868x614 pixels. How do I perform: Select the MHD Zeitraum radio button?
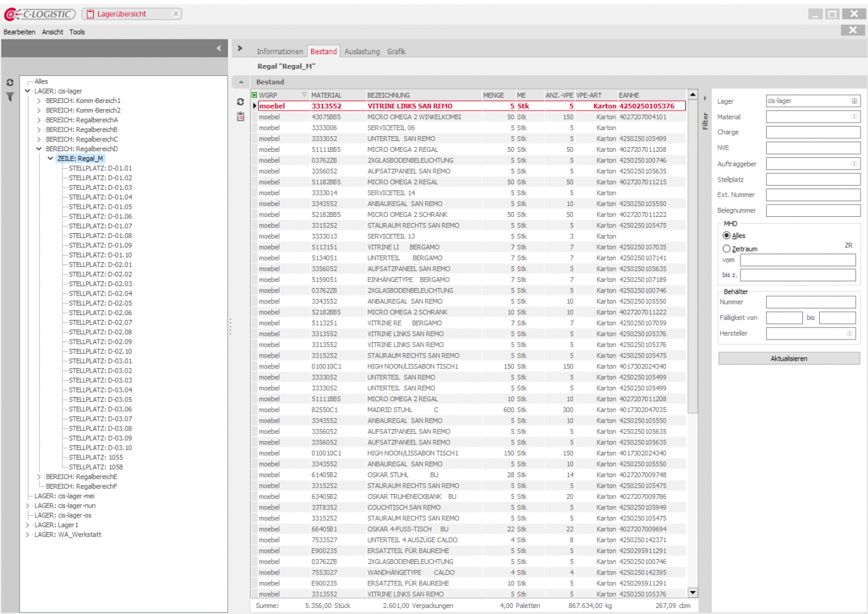pos(726,249)
